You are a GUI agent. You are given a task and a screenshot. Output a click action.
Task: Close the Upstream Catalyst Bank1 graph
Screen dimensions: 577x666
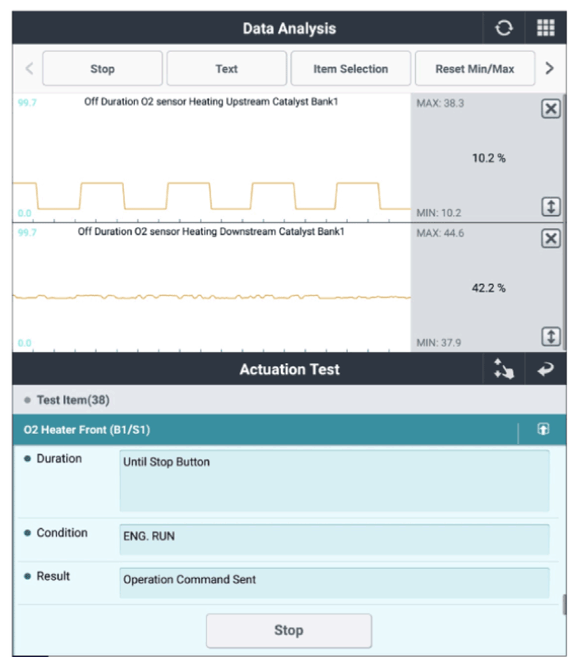[x=551, y=109]
